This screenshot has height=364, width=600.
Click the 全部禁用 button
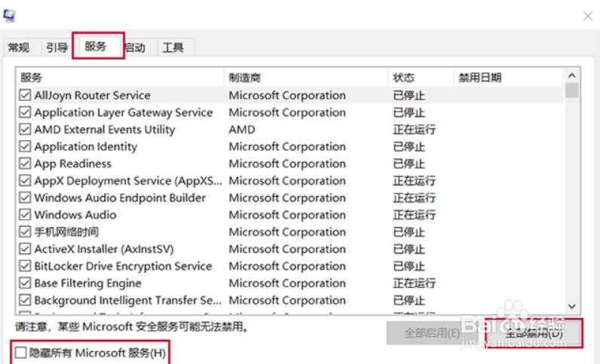534,332
